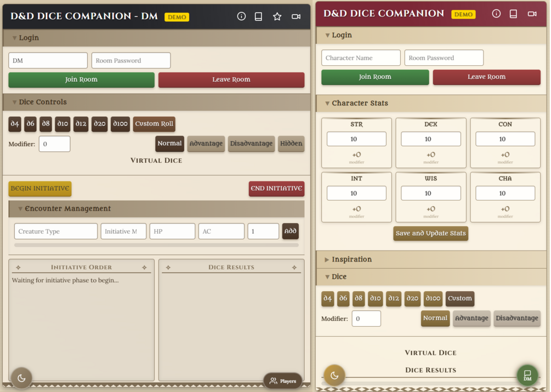Click Custom Roll button in DM panel

point(154,124)
